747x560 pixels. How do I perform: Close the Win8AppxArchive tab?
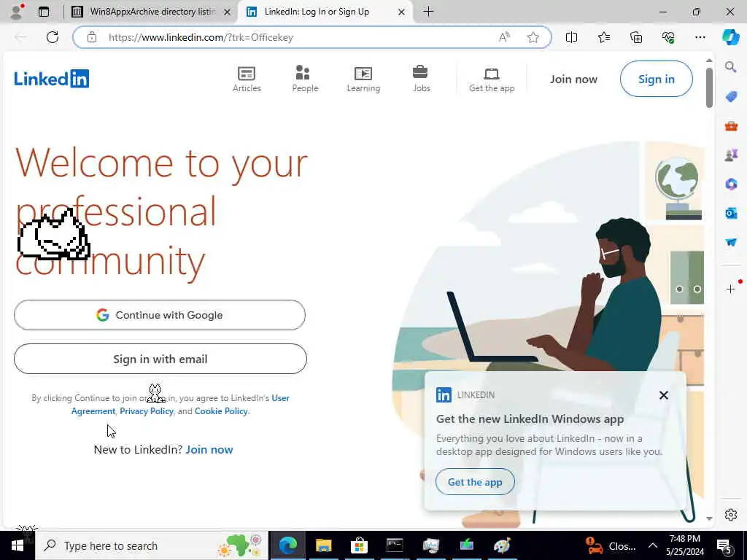228,12
